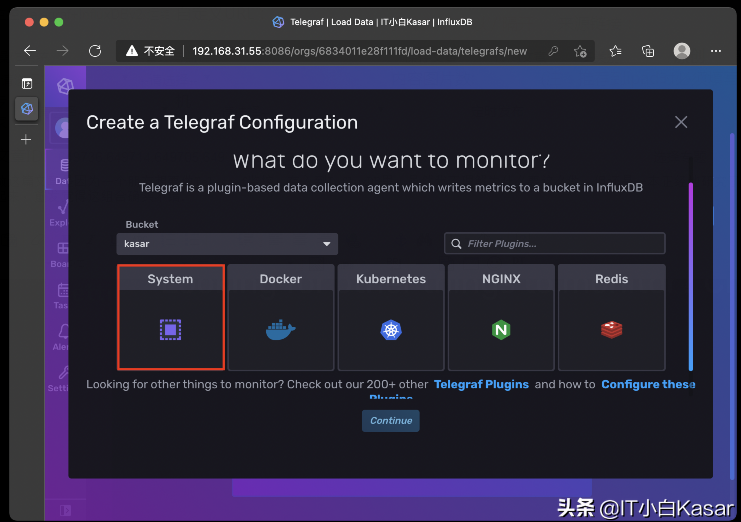Click the dialog vertical scrollbar

690,276
